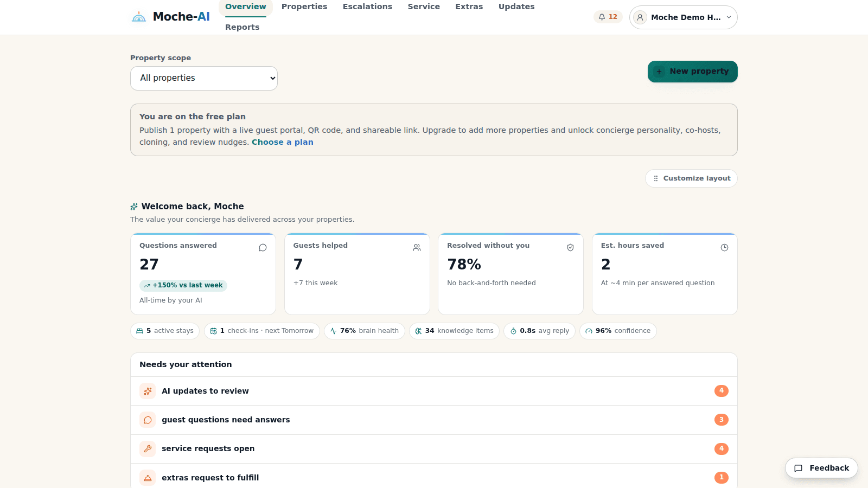Open the 1 check-ins next Tomorrow chip
The image size is (868, 488).
[x=262, y=331]
